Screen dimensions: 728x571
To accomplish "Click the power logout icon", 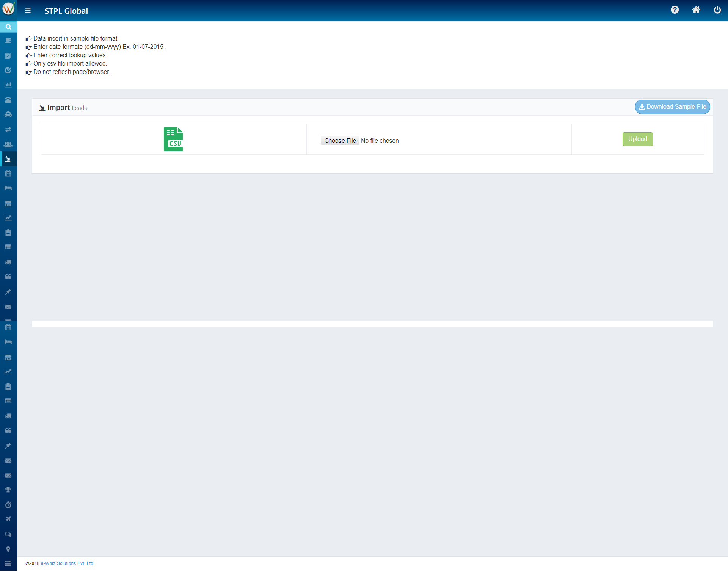I will pos(717,10).
